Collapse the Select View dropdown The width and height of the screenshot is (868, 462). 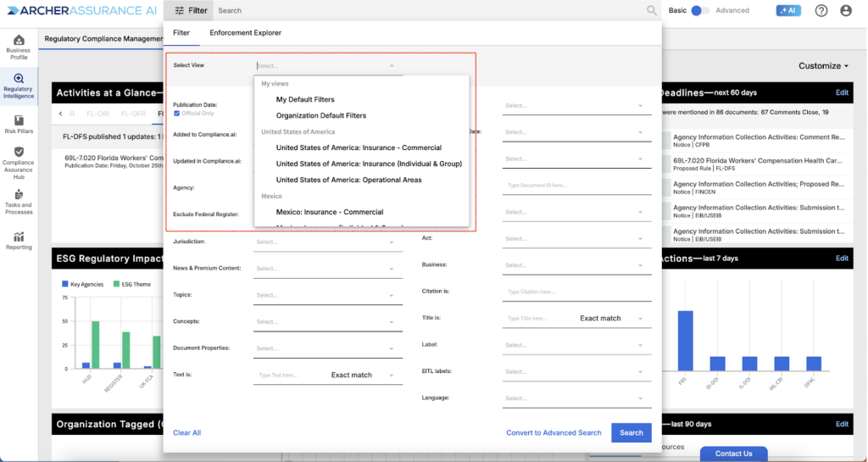(392, 66)
